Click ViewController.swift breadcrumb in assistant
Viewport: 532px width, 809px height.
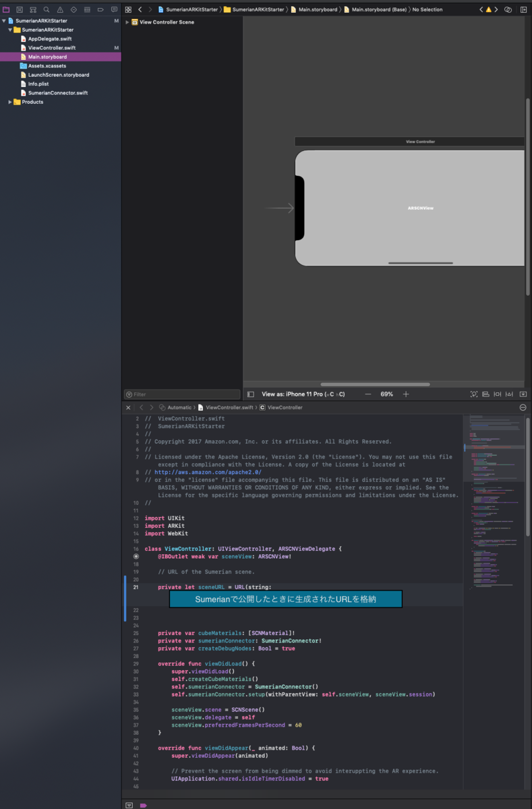[x=225, y=407]
